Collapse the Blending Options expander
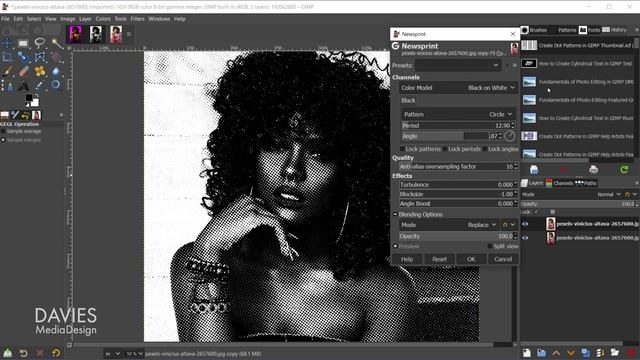 (395, 214)
